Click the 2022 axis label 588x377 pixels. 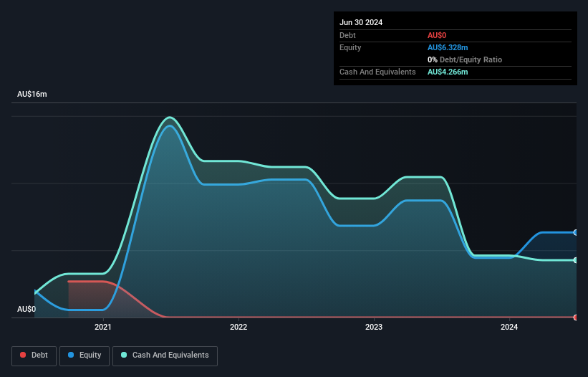pos(238,327)
